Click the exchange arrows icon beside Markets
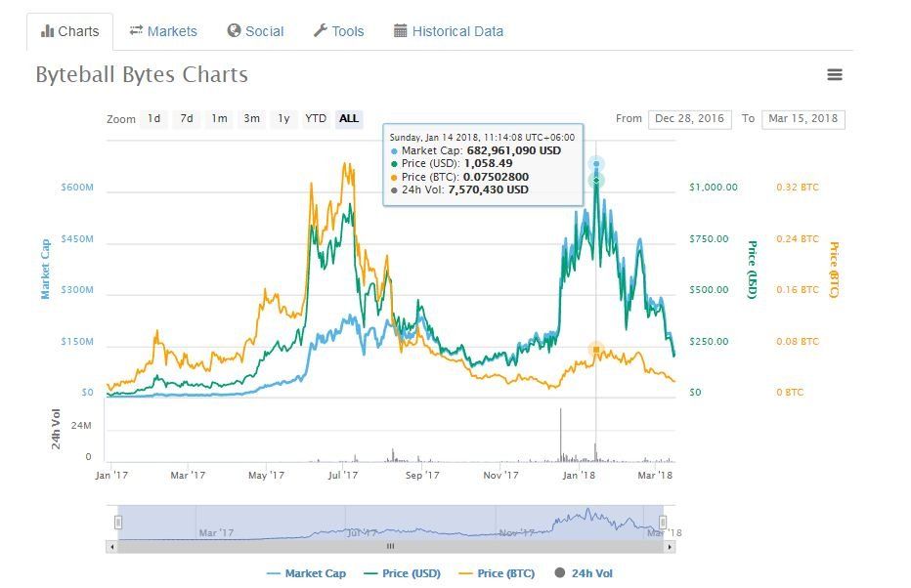Viewport: 911px width, 588px height. pos(136,30)
